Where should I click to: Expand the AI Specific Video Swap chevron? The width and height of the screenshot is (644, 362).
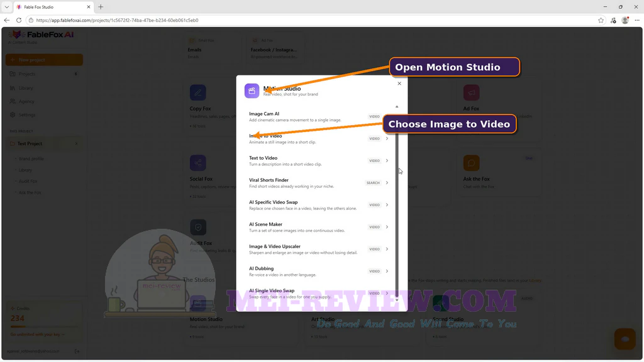point(387,205)
